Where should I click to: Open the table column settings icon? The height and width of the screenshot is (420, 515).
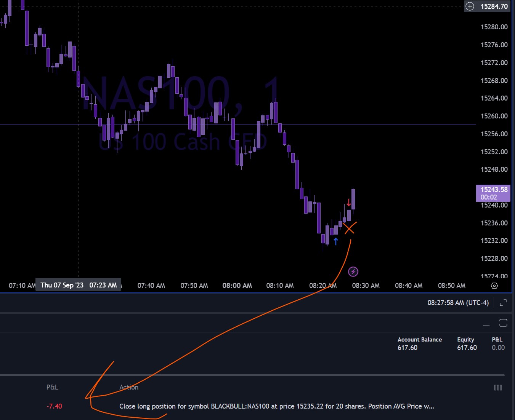pyautogui.click(x=498, y=388)
